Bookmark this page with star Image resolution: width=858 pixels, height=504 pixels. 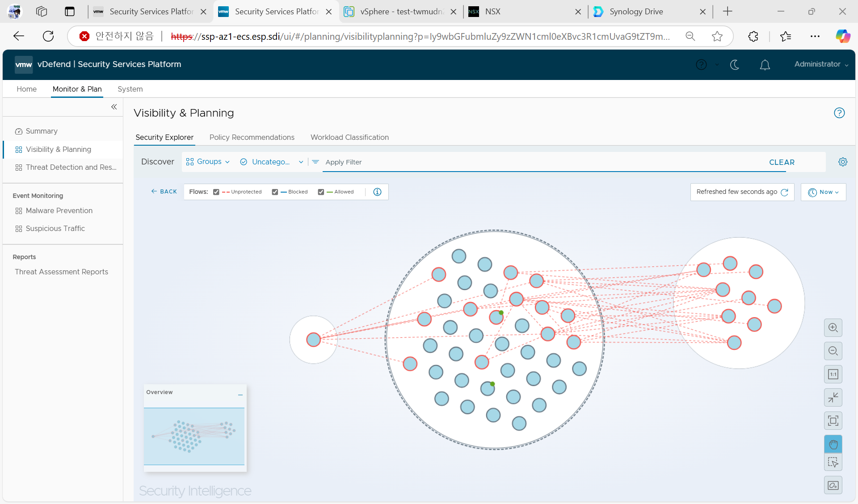[717, 36]
